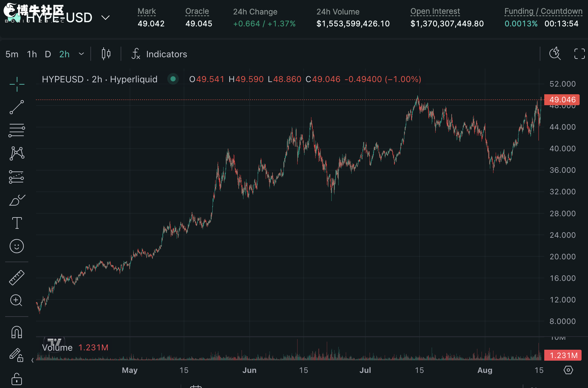Collapse the drawing toolbar arrow
This screenshot has height=388, width=588.
(x=32, y=360)
